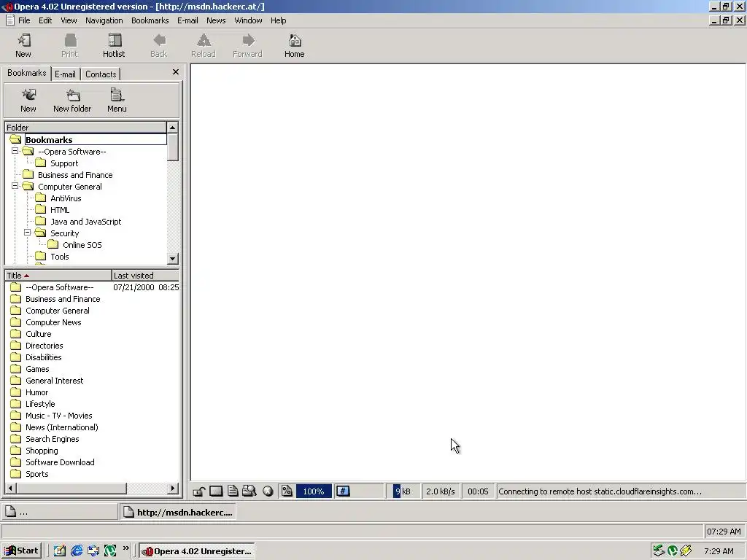The image size is (747, 560).
Task: Click the Start button
Action: 21,551
